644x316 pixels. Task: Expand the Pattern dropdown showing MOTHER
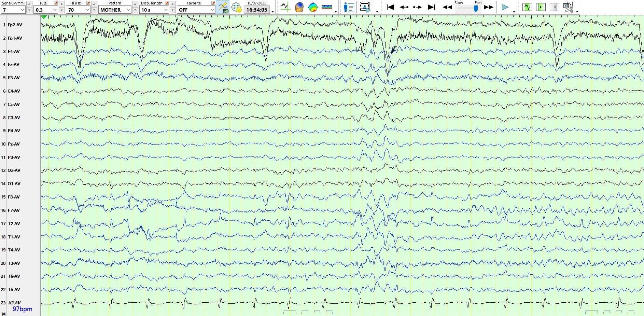tap(115, 10)
